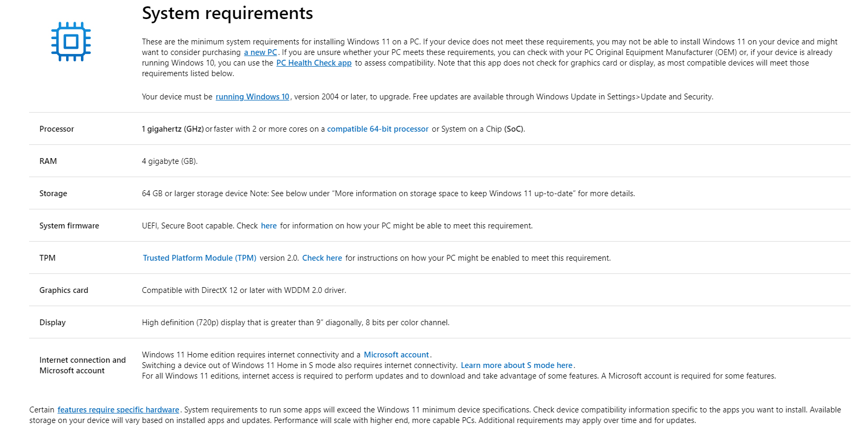868x432 pixels.
Task: Click 'Learn more about S mode here'
Action: point(517,365)
